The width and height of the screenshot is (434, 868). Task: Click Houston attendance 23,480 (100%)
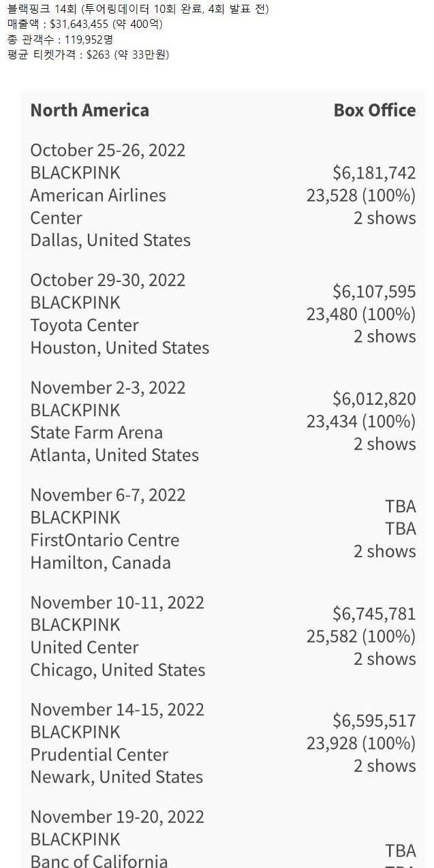pos(360,314)
